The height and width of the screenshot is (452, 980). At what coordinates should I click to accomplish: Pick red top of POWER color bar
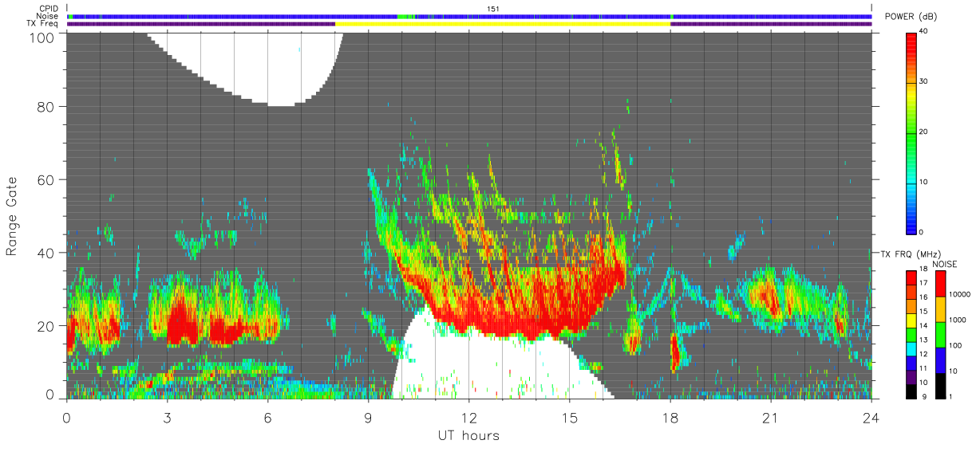tap(911, 40)
